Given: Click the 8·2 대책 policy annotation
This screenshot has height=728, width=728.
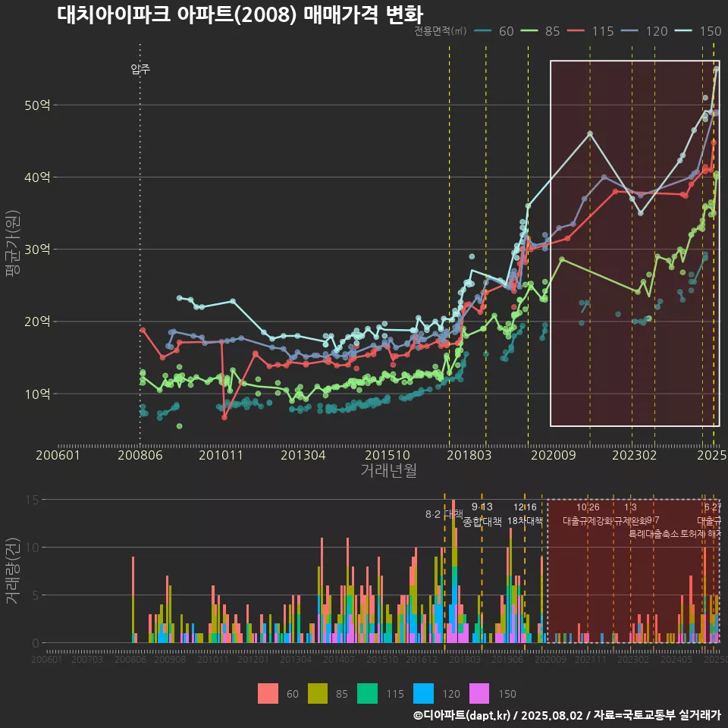Looking at the screenshot, I should [444, 514].
